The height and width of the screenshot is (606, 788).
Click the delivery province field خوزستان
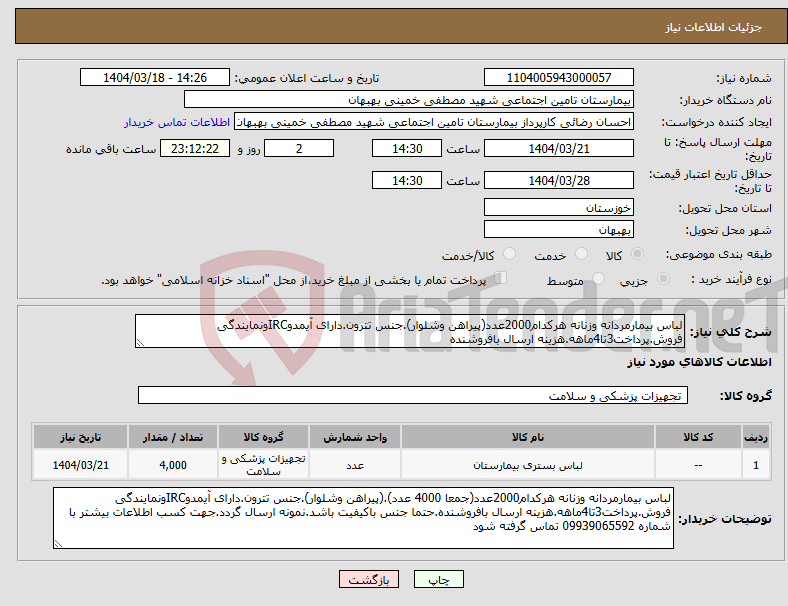pos(559,207)
